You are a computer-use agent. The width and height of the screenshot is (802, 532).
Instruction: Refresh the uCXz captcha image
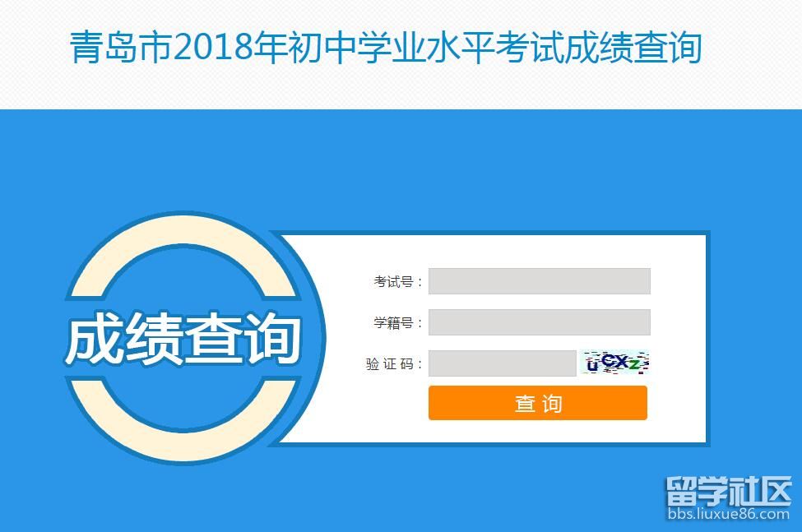pyautogui.click(x=614, y=363)
